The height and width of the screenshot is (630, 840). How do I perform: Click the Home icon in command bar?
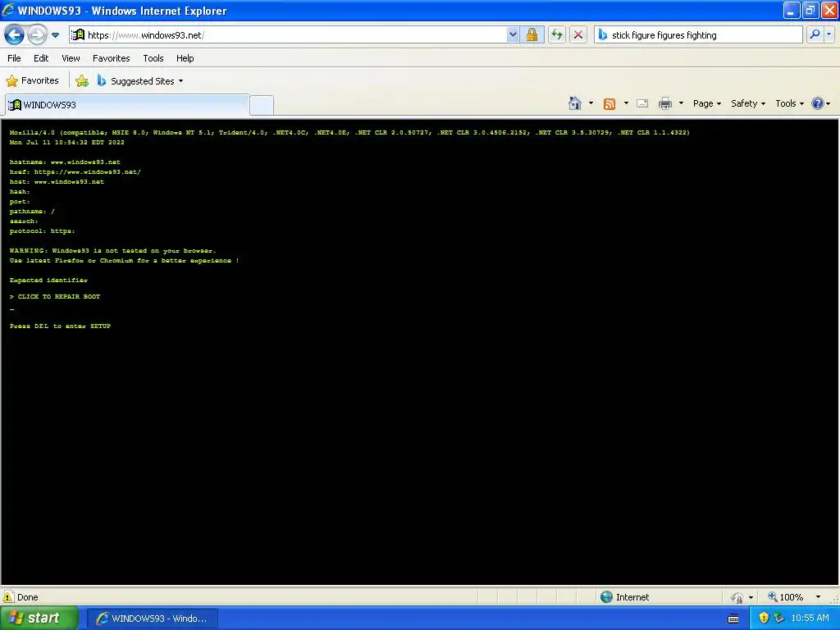(575, 103)
